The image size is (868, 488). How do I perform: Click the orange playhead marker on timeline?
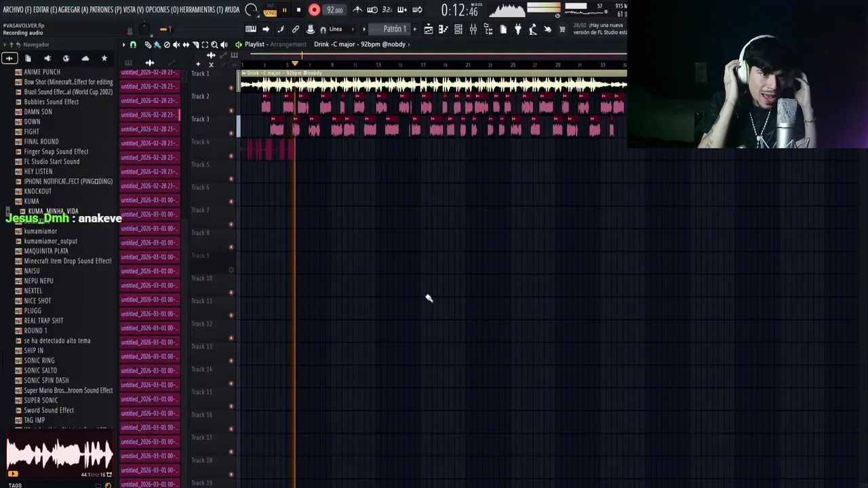[x=295, y=63]
